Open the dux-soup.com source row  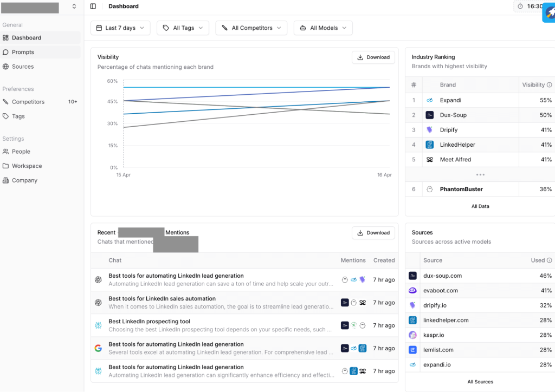[480, 276]
